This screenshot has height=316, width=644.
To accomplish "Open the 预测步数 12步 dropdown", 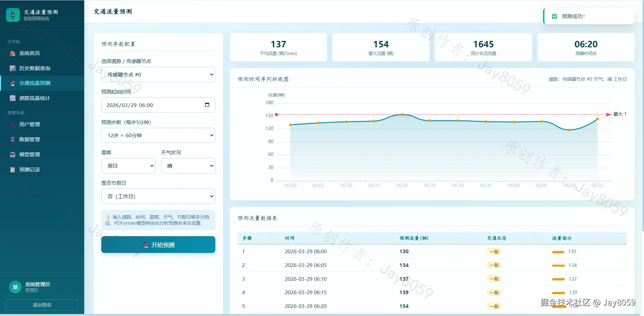I will [158, 135].
